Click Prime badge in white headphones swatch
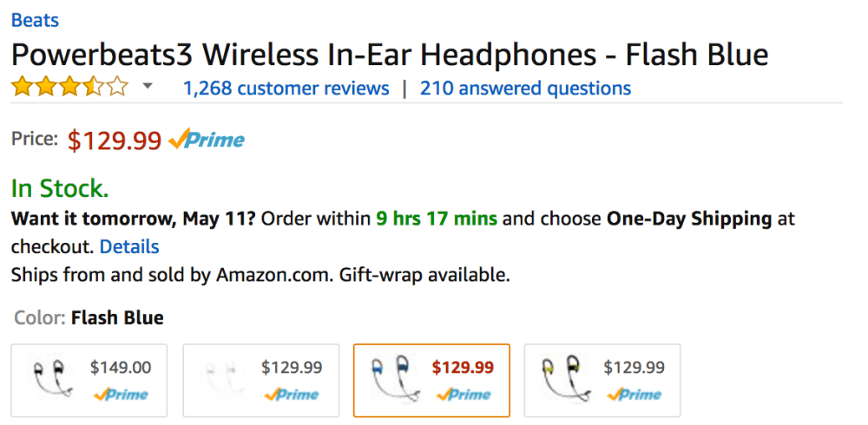This screenshot has width=868, height=425. tap(293, 395)
